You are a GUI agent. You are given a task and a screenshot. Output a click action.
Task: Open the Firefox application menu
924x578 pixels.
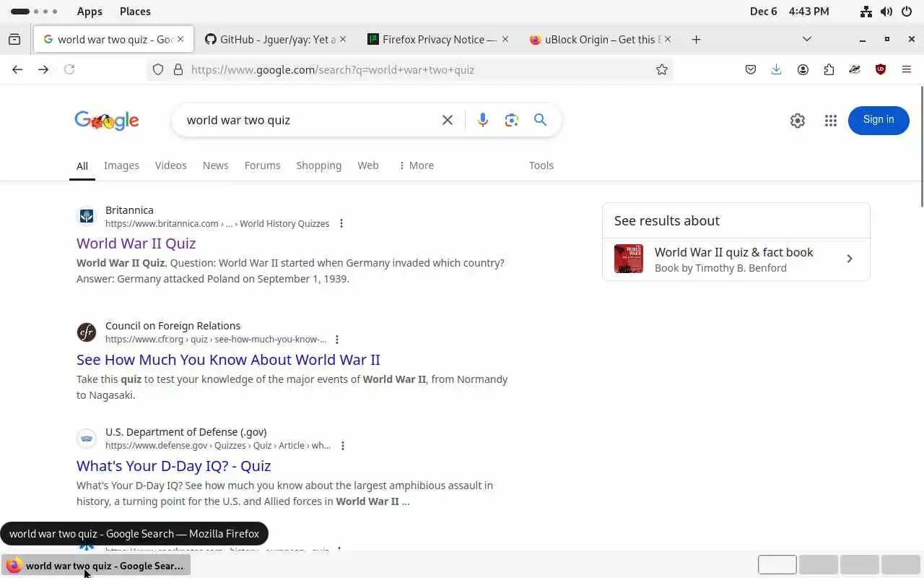[907, 69]
